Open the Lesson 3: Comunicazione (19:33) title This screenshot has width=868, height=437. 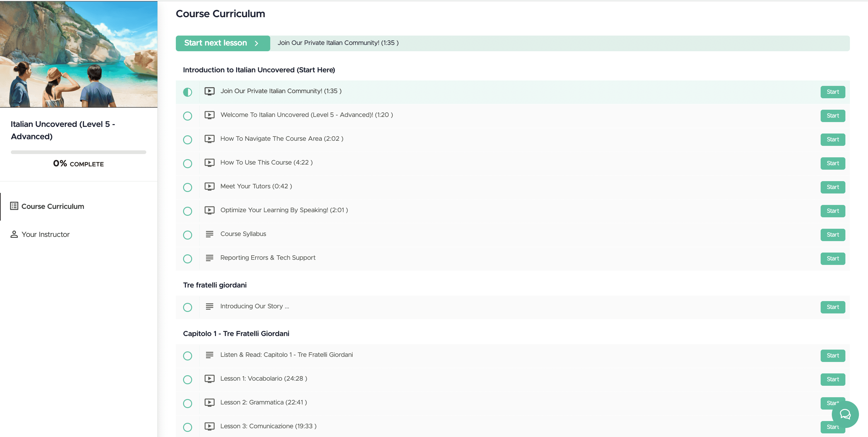coord(268,426)
